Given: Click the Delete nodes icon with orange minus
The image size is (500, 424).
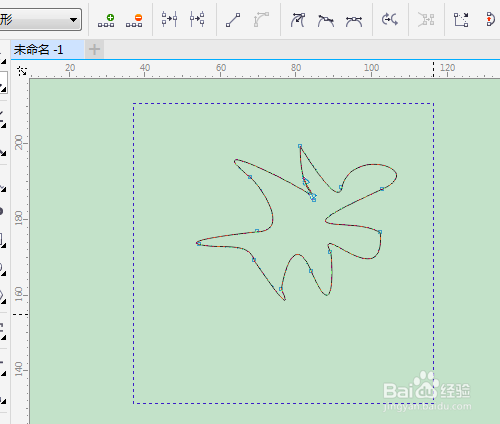Looking at the screenshot, I should [x=134, y=20].
